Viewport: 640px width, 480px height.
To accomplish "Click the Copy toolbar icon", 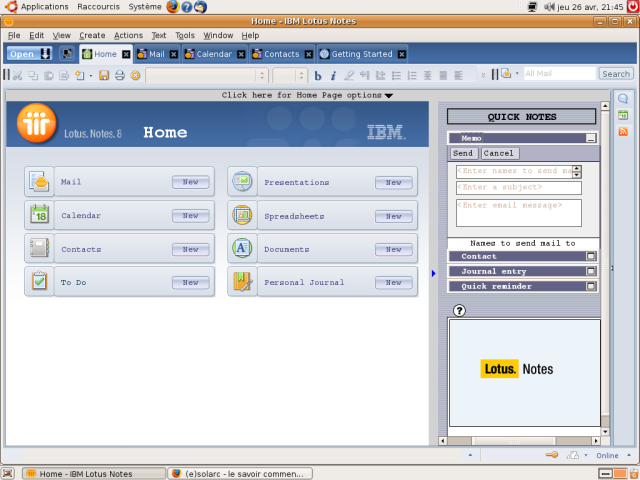I will [33, 75].
